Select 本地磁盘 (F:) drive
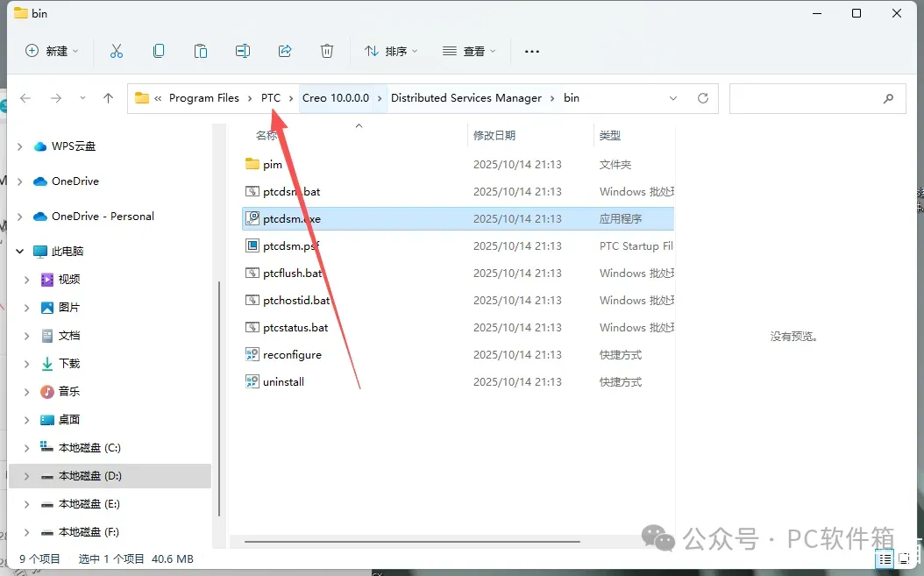The width and height of the screenshot is (924, 576). [x=89, y=532]
